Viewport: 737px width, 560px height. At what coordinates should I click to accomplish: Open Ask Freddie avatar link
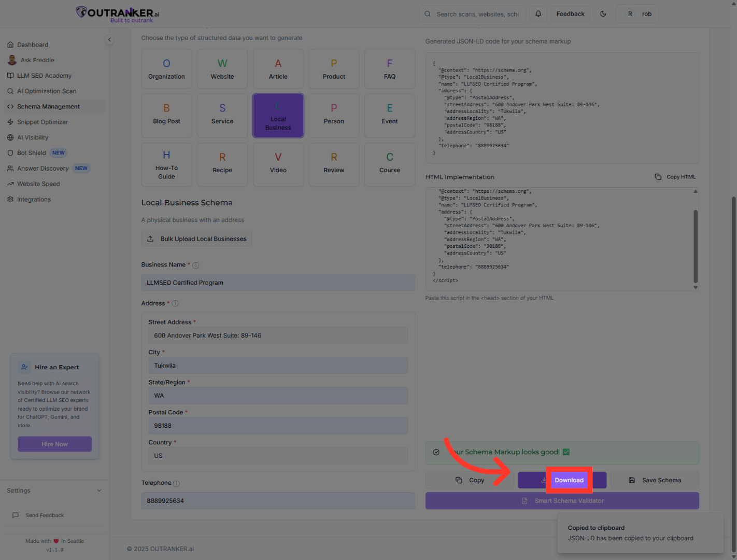coord(12,60)
